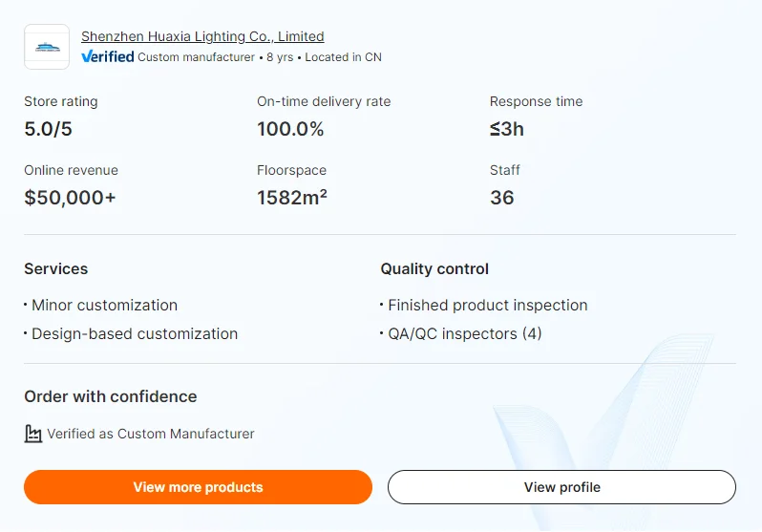
Task: Click Finished product inspection item
Action: coord(487,306)
